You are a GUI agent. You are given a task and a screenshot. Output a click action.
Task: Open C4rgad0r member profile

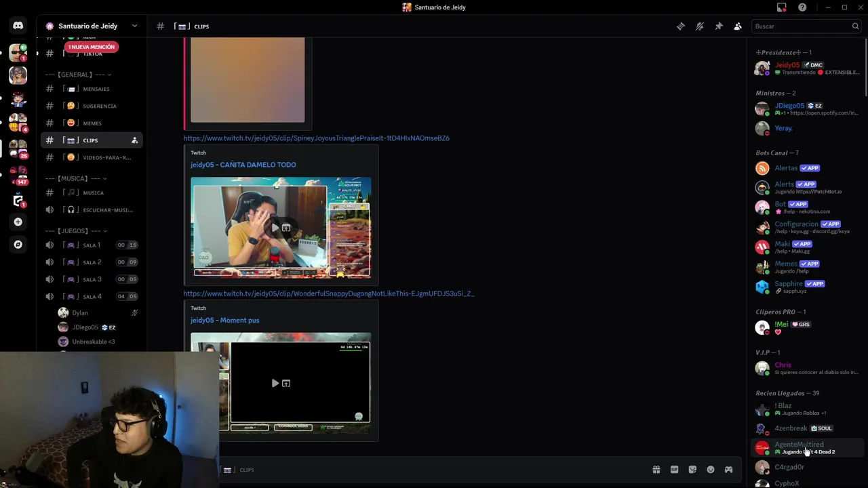807,467
